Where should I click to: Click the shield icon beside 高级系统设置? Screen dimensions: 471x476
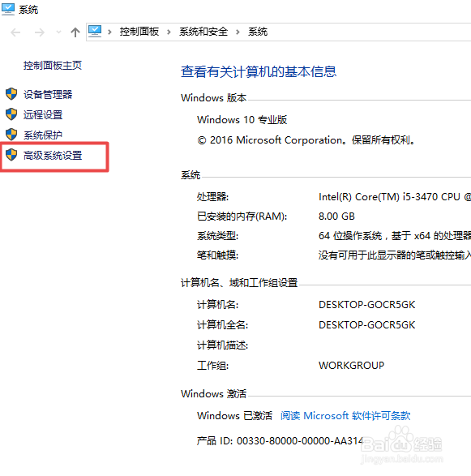tap(11, 155)
